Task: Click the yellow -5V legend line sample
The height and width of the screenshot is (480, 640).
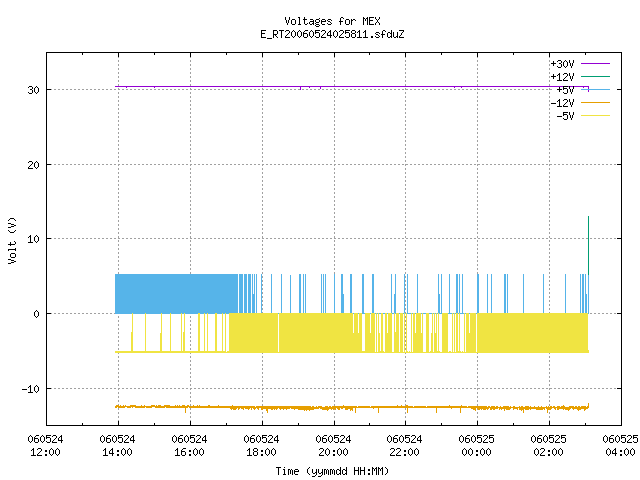Action: pyautogui.click(x=596, y=116)
